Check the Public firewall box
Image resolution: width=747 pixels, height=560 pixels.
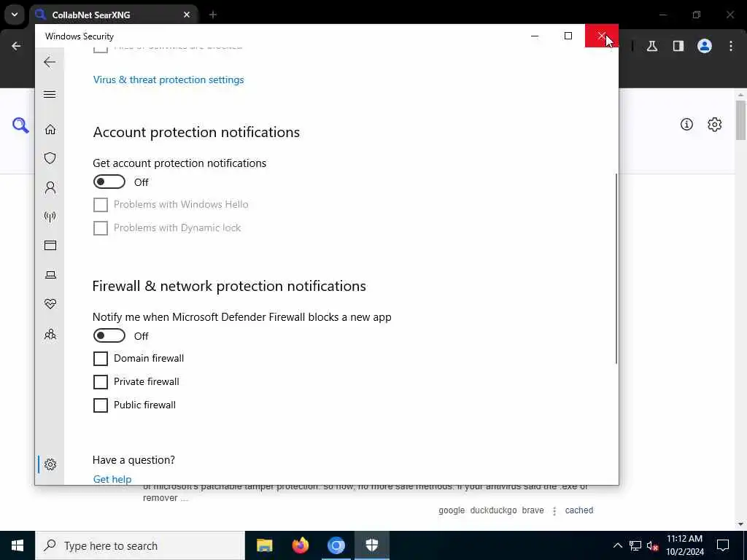(x=101, y=405)
